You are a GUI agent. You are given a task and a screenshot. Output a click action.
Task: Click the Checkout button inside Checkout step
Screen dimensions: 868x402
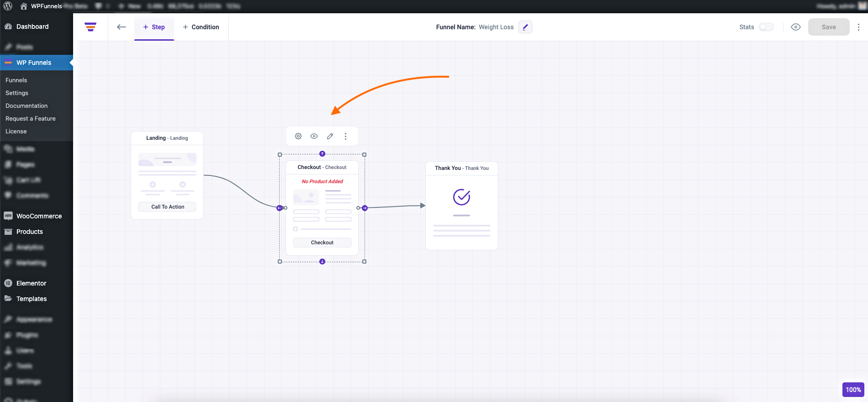pos(322,243)
